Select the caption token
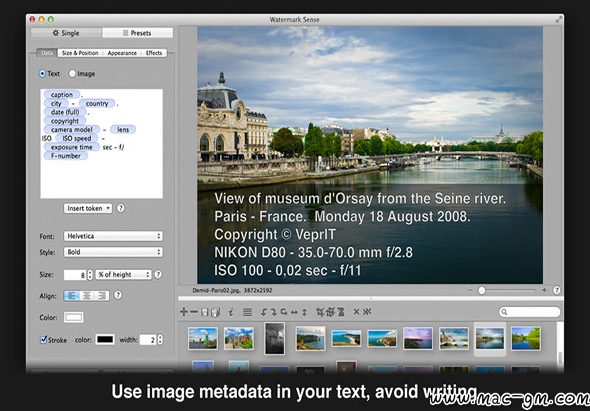 coord(62,94)
